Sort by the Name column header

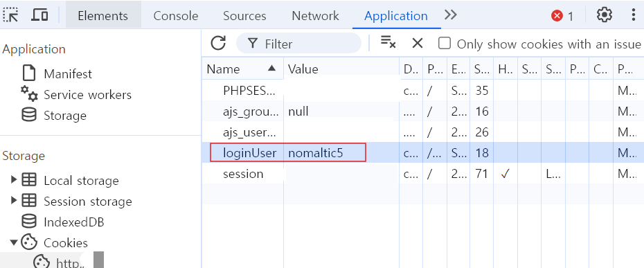click(242, 69)
